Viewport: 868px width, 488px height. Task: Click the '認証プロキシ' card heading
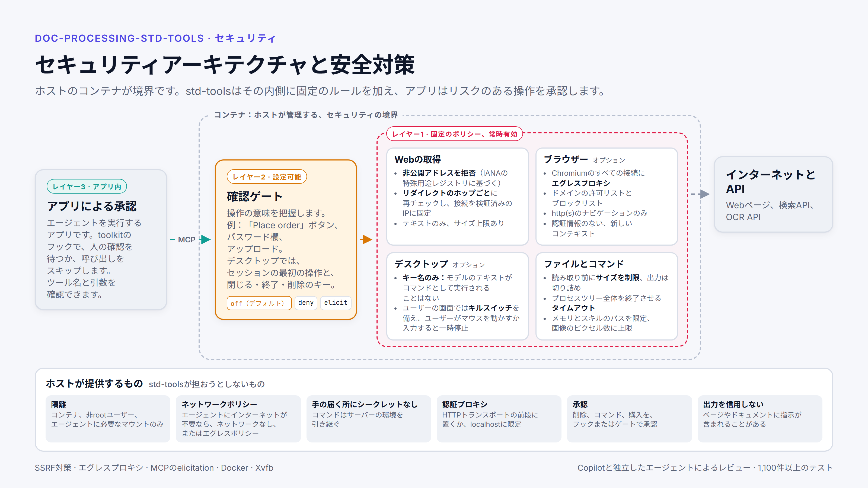coord(465,404)
